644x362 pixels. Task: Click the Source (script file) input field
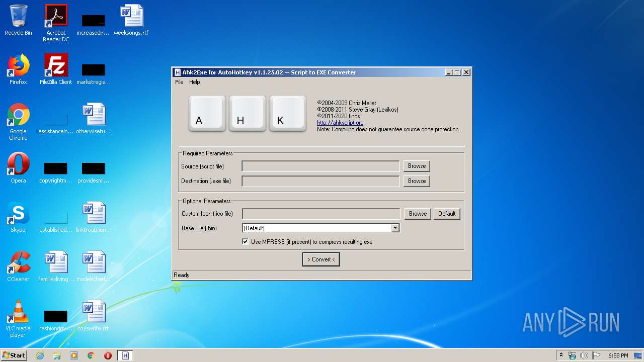[321, 166]
